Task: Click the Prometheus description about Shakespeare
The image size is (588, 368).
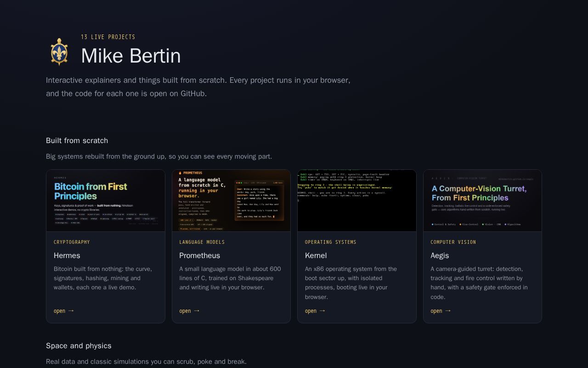Action: [230, 278]
